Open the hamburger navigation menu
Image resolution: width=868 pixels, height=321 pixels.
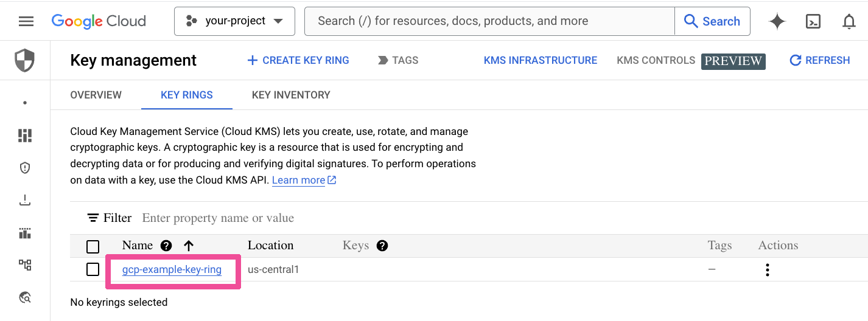(x=26, y=21)
